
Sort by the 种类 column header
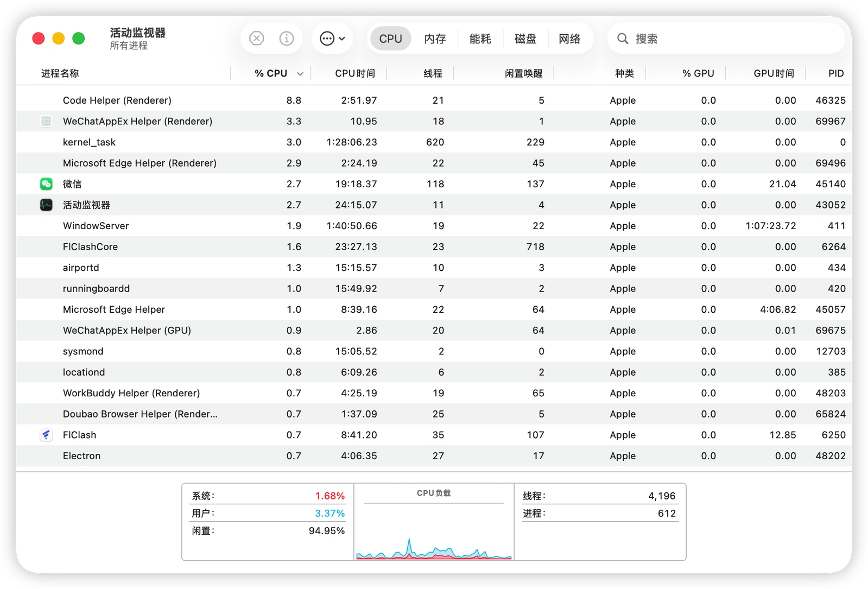624,73
